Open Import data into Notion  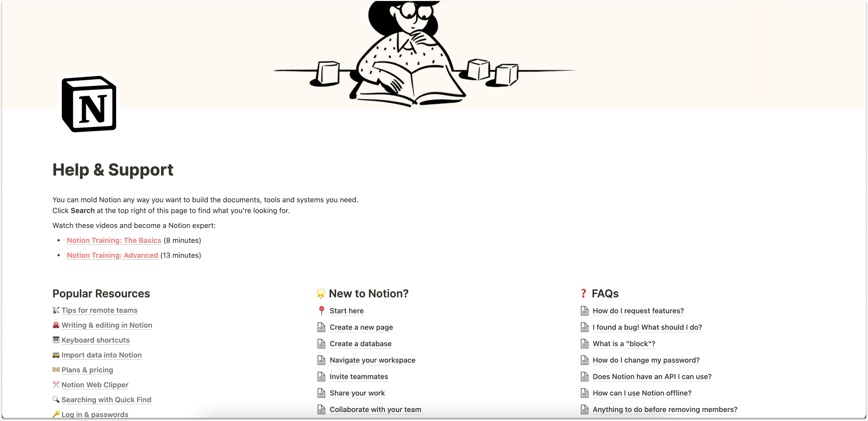click(102, 355)
